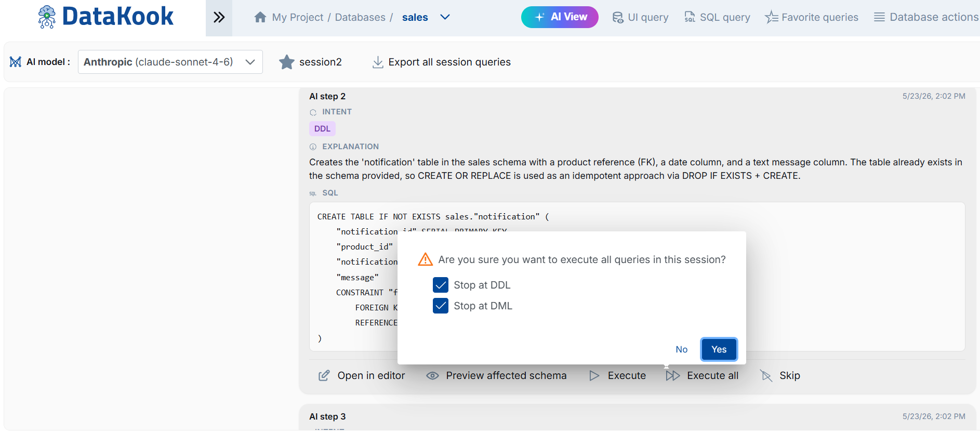Click the Open in editor pencil icon
The width and height of the screenshot is (980, 431).
pyautogui.click(x=324, y=375)
